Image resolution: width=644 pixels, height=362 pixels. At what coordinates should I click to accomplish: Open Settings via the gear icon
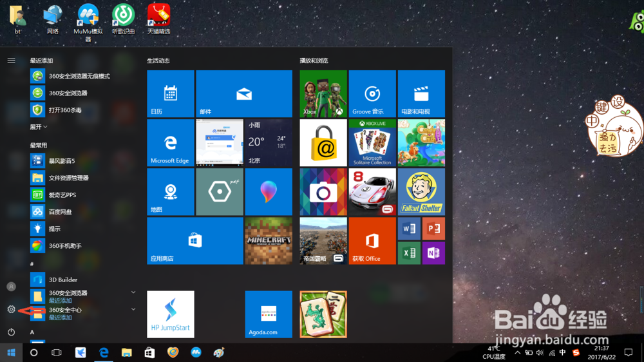pyautogui.click(x=11, y=309)
